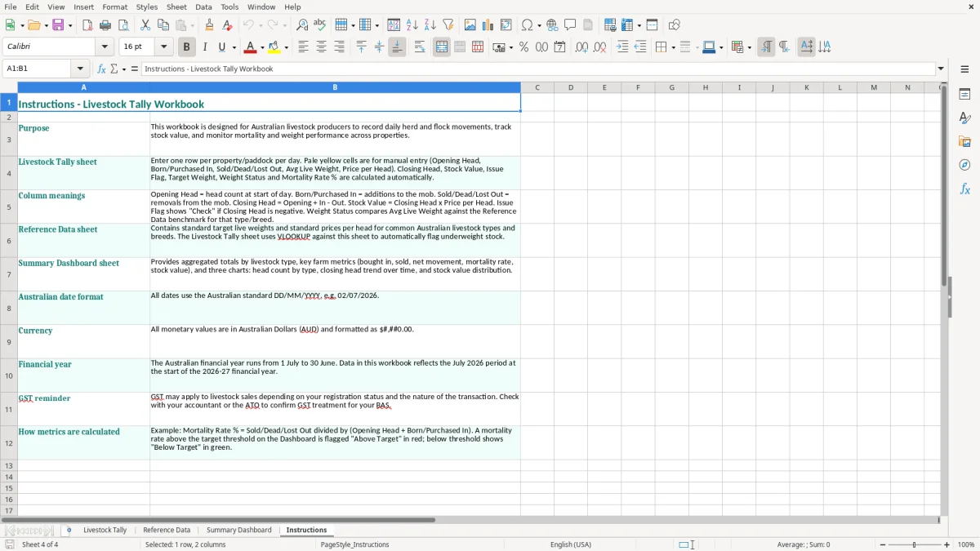Click the Format as Date icon

560,47
